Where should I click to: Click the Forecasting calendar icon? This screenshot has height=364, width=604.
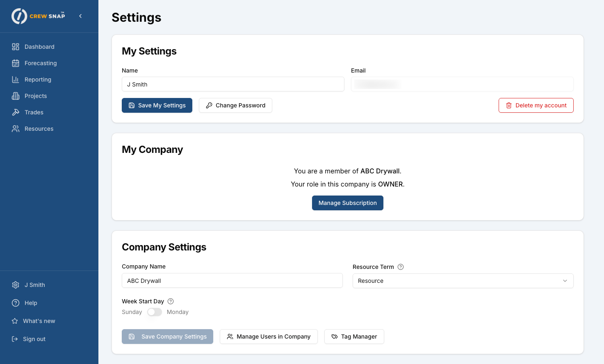coord(16,63)
